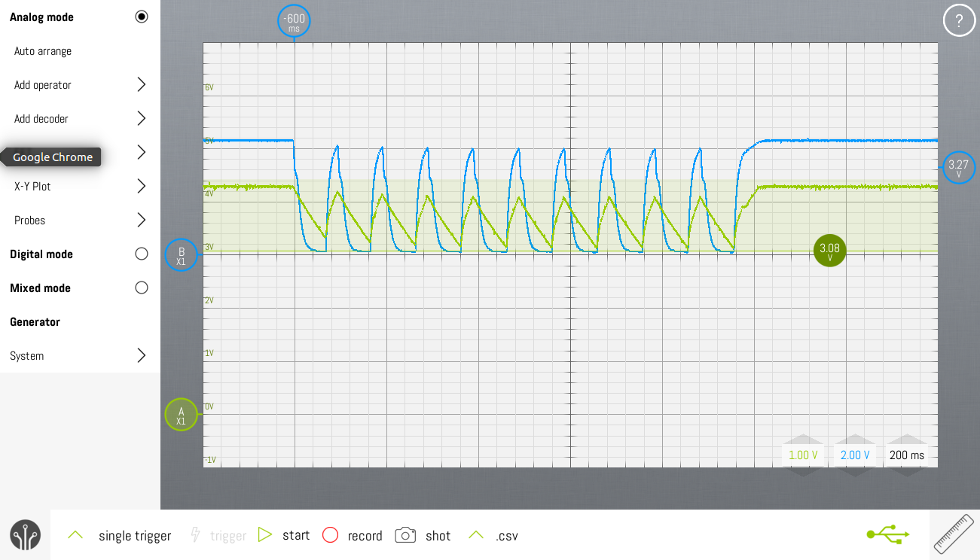Select the Digital mode radio button
Screen dimensions: 980x560
coord(142,254)
